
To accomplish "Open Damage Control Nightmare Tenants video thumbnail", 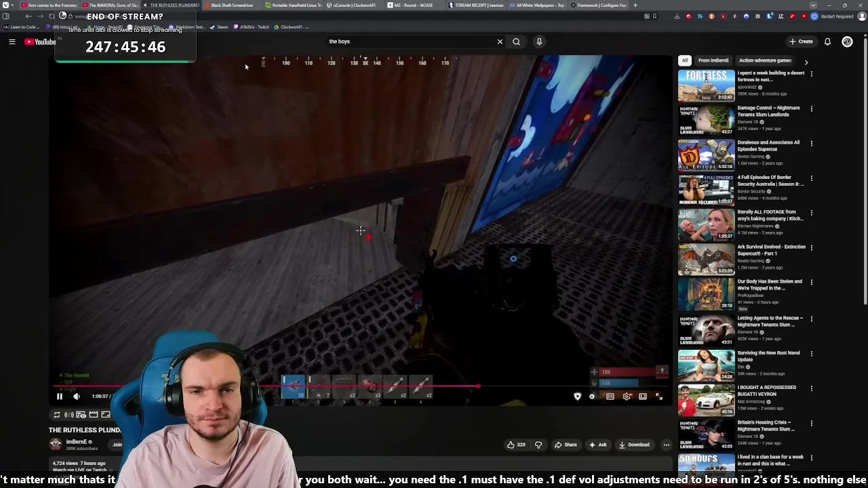I will [x=706, y=121].
